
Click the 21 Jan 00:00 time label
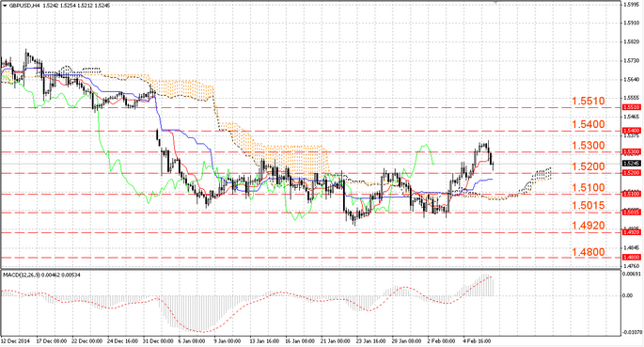coord(336,341)
